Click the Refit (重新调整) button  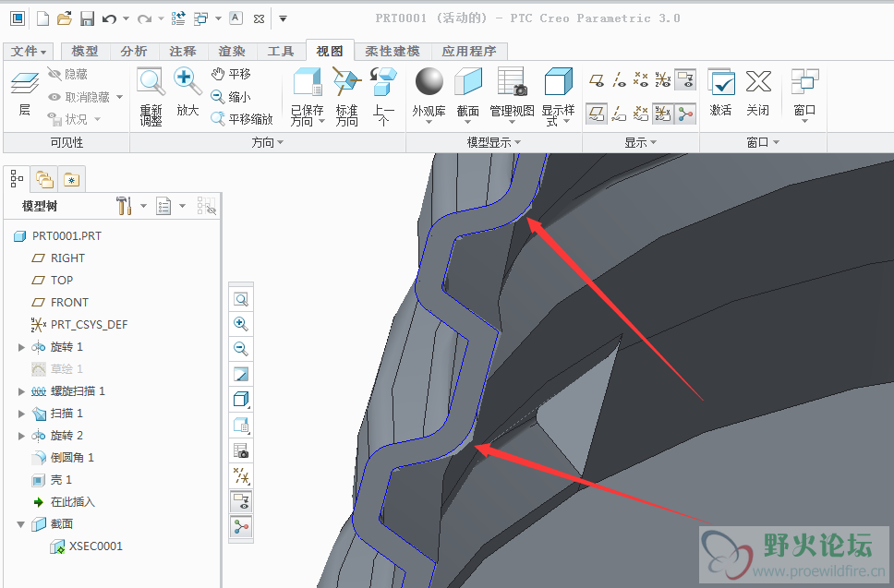(151, 96)
